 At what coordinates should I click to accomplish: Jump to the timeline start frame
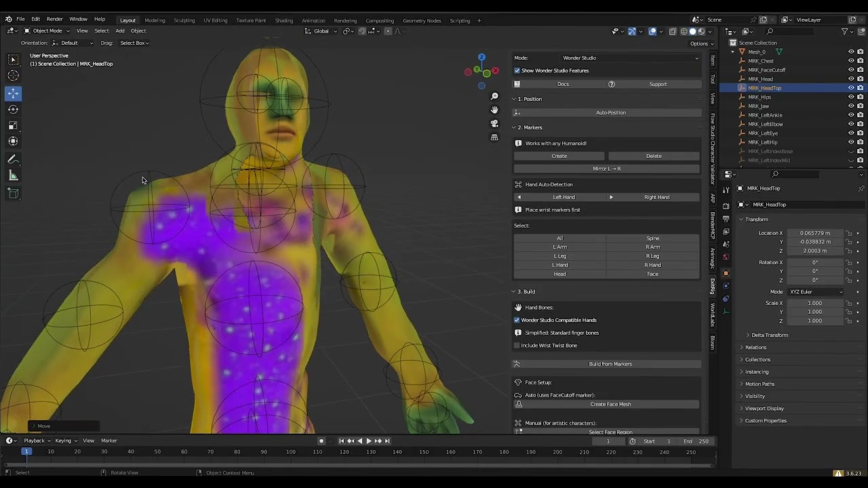[x=341, y=441]
